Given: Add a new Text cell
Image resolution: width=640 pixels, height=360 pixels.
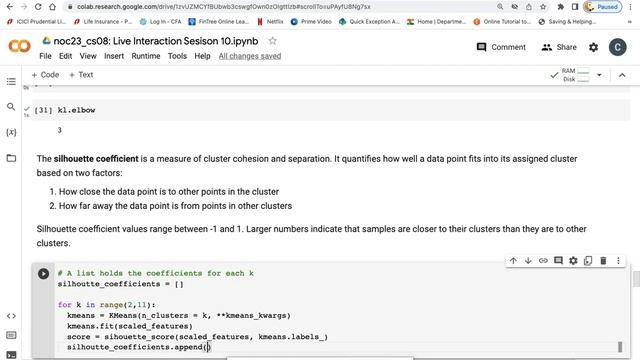Looking at the screenshot, I should click(x=81, y=75).
